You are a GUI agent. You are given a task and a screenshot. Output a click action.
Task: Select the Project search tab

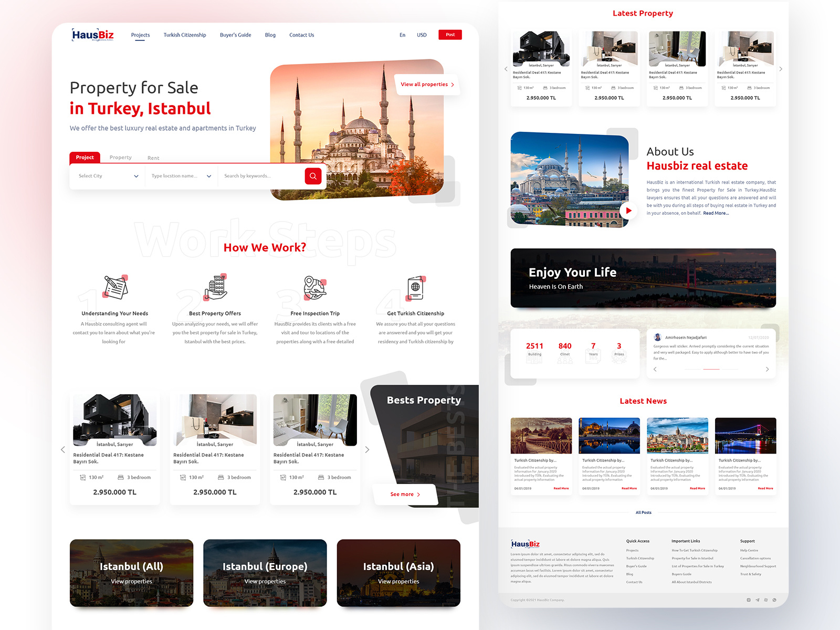[x=85, y=157]
